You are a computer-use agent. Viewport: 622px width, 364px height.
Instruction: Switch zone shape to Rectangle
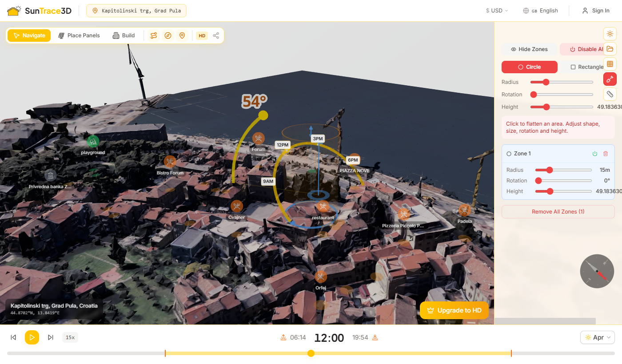coord(587,67)
